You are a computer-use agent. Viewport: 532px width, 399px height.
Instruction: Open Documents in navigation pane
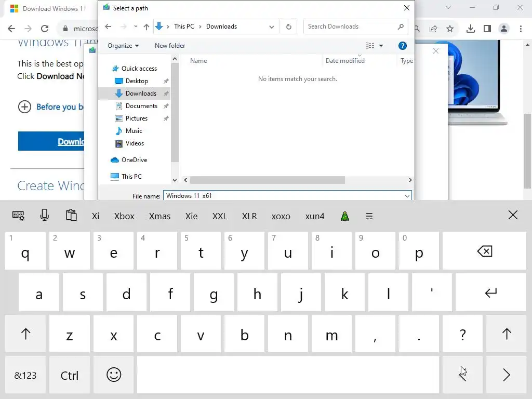141,106
